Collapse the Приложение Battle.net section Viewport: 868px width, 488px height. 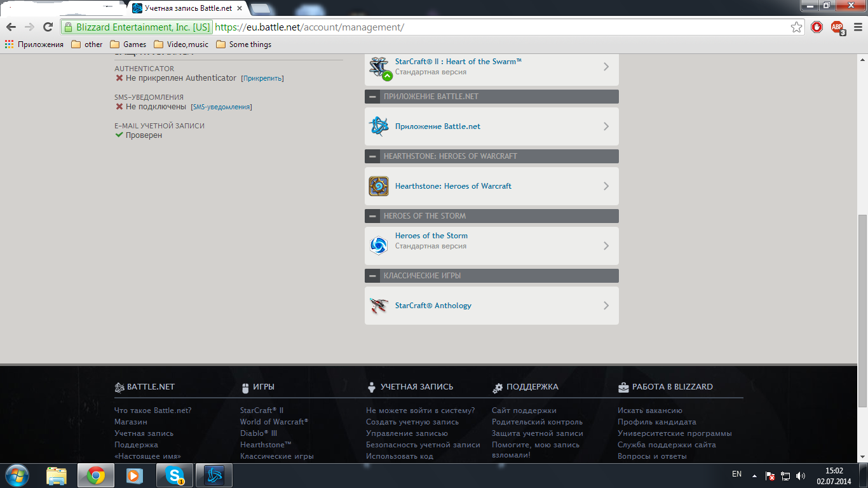[x=372, y=97]
